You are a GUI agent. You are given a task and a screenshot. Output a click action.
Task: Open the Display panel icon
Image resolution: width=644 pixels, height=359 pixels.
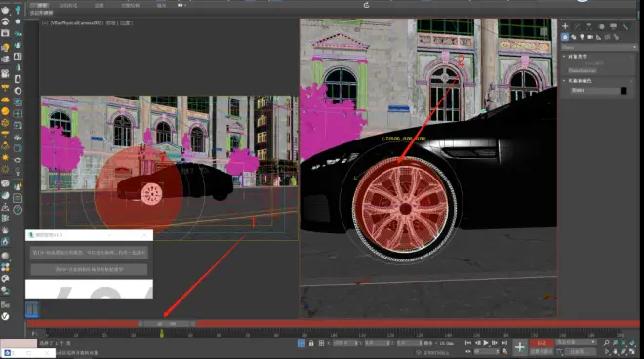(x=613, y=26)
